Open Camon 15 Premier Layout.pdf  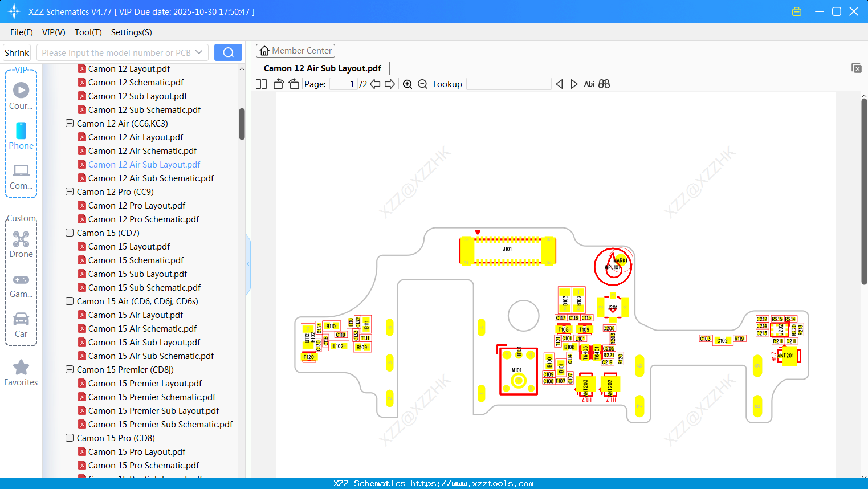(145, 383)
